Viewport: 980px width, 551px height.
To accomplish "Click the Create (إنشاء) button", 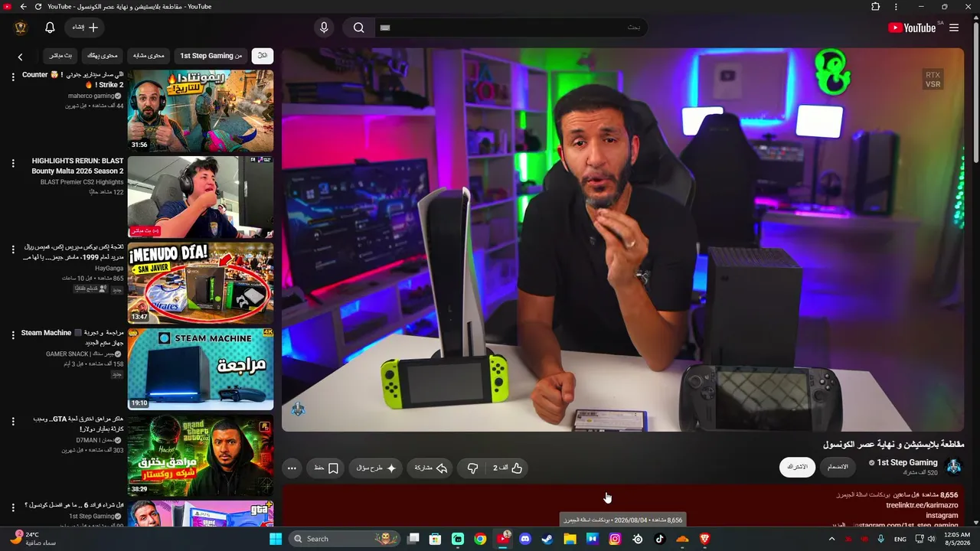I will click(85, 28).
